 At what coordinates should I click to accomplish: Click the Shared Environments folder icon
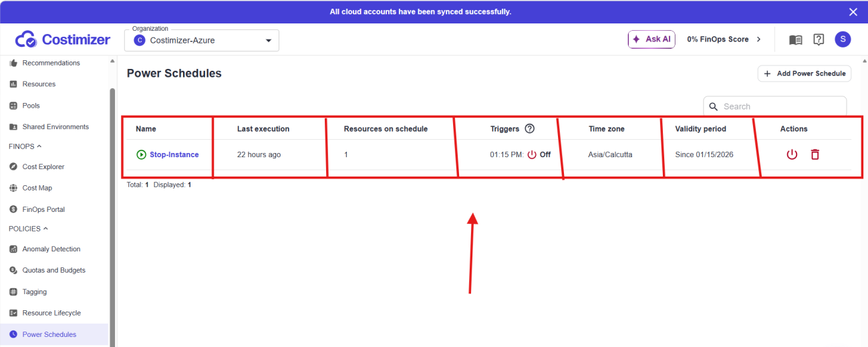click(x=13, y=127)
